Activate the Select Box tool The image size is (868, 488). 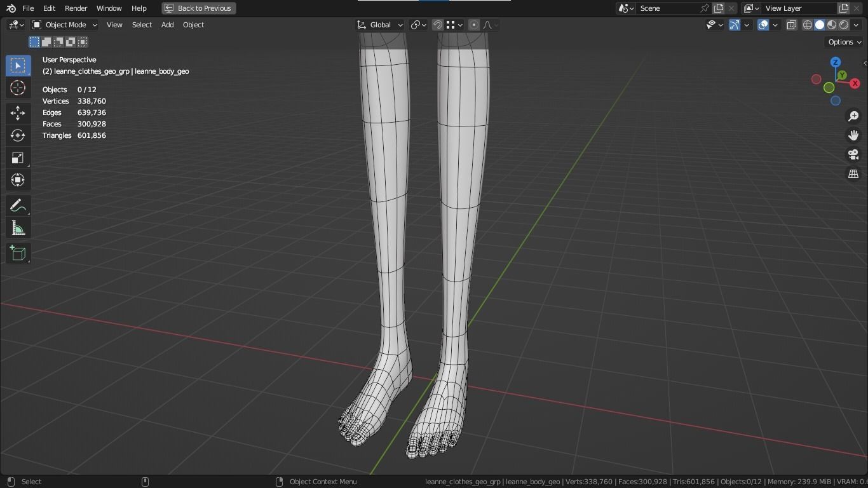pyautogui.click(x=18, y=65)
